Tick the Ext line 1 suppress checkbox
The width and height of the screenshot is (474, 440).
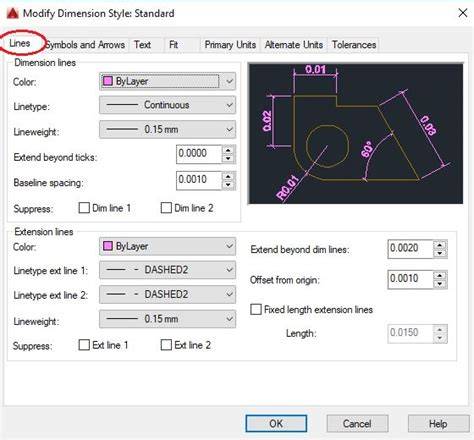pos(84,345)
